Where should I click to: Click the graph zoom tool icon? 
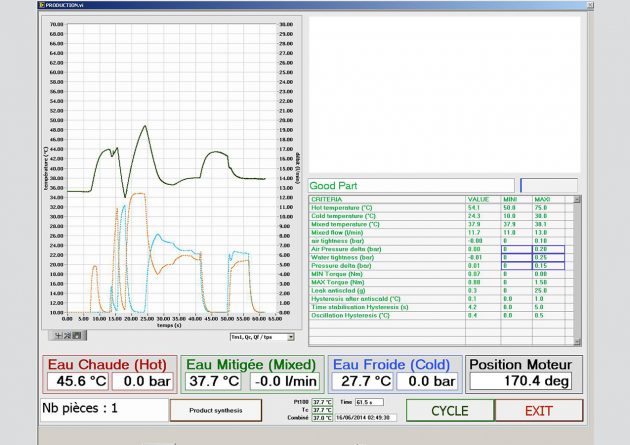pyautogui.click(x=68, y=334)
